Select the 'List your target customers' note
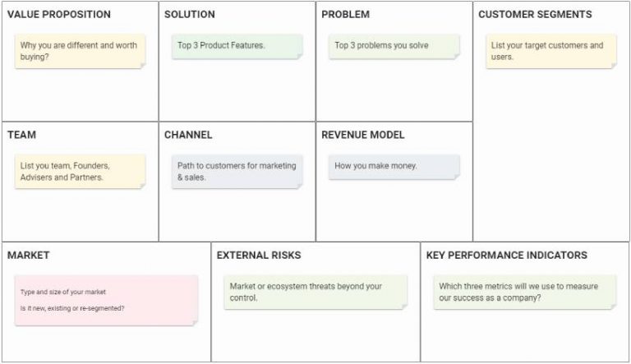The height and width of the screenshot is (364, 631). tap(550, 51)
